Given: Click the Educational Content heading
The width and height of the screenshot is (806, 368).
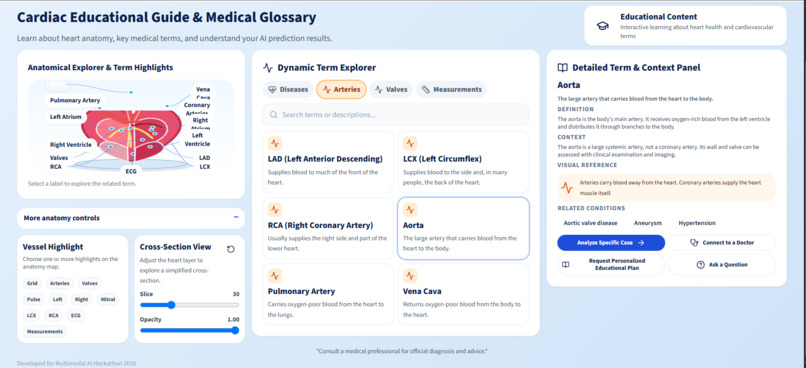Looking at the screenshot, I should [658, 17].
